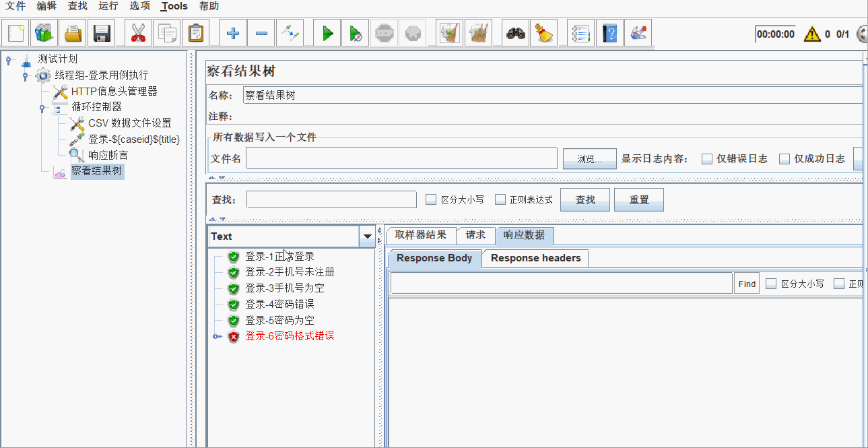868x448 pixels.
Task: Open the Text display mode dropdown
Action: (x=367, y=236)
